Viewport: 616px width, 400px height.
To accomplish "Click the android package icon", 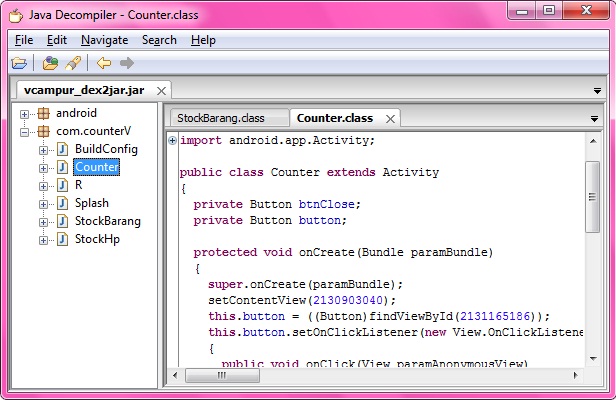I will [x=44, y=113].
